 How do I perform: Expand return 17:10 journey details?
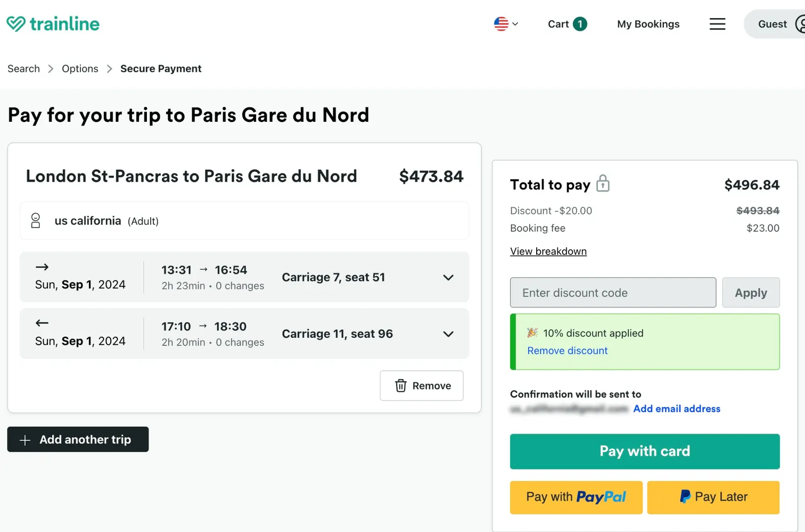pos(448,334)
